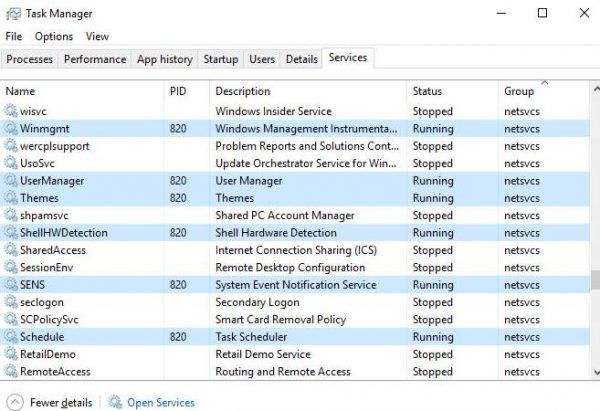Go to the Details tab
The width and height of the screenshot is (600, 411).
(301, 59)
